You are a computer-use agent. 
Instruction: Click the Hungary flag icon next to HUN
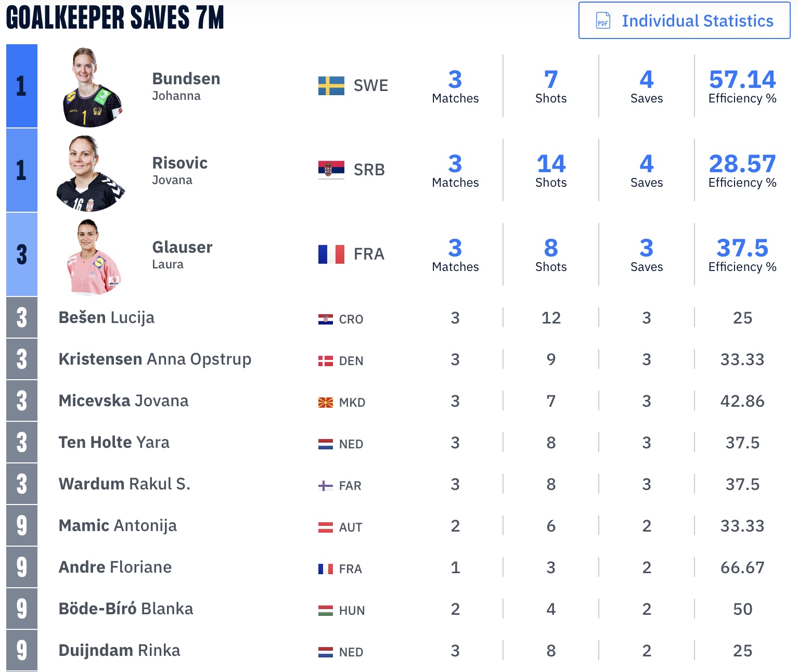pos(326,611)
